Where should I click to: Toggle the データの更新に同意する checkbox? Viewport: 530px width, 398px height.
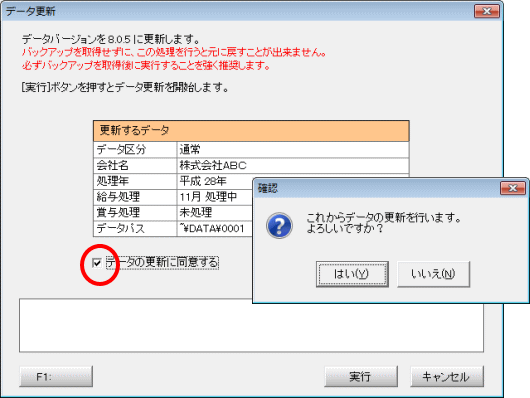pos(97,263)
